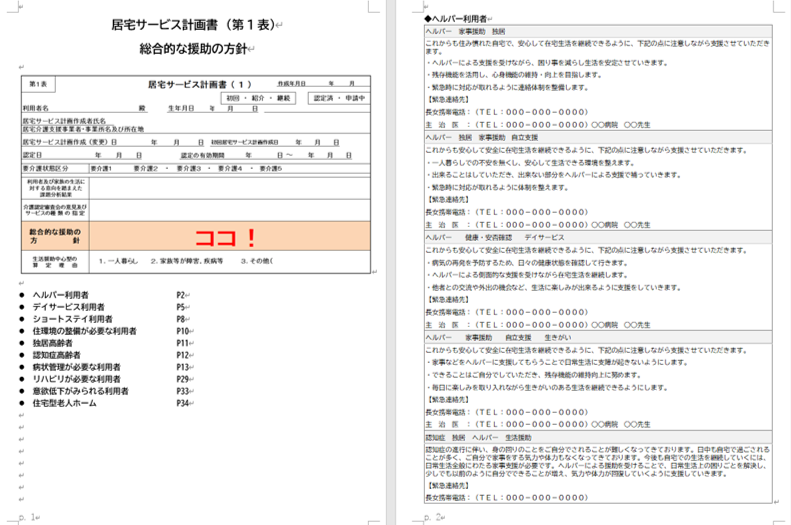Click '病状管理が必要な利用者' index entry
The image size is (791, 525).
pos(77,367)
